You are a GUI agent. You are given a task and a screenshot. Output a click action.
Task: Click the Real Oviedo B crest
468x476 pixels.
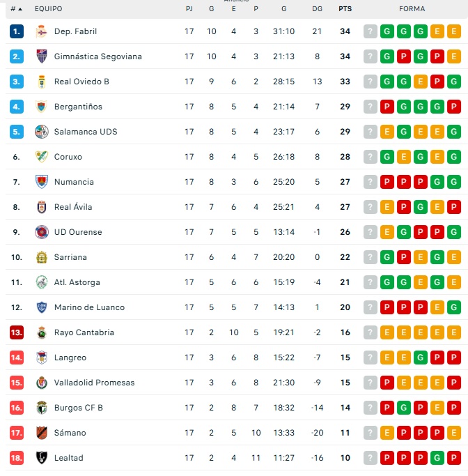click(41, 82)
